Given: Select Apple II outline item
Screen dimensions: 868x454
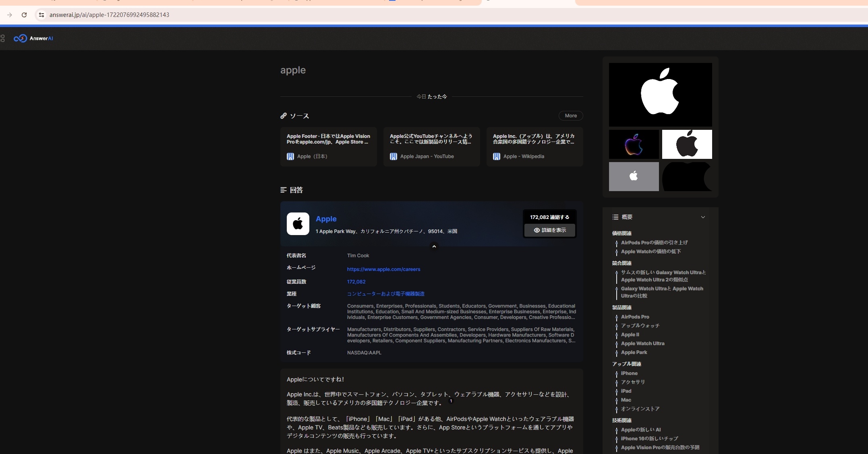Looking at the screenshot, I should 630,335.
